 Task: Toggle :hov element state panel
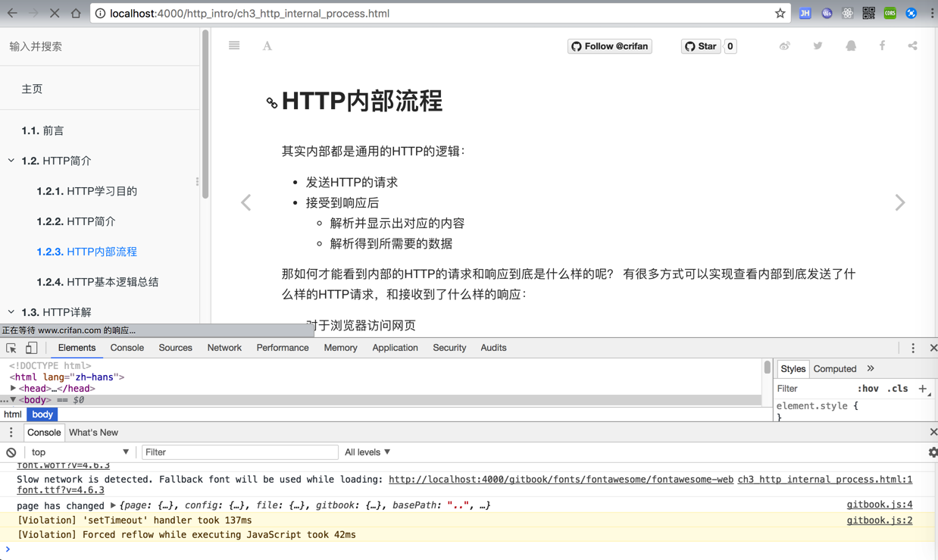(x=868, y=389)
